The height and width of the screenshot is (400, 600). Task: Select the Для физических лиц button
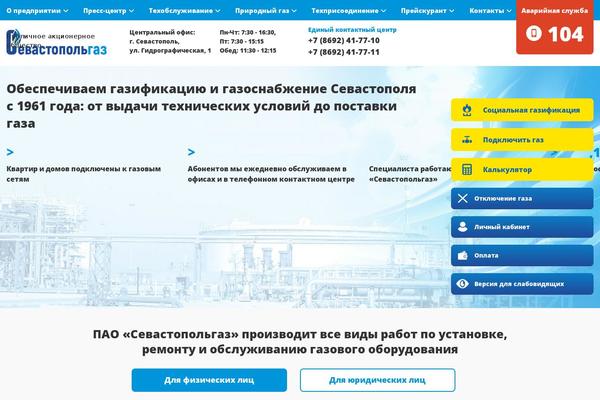(x=209, y=380)
